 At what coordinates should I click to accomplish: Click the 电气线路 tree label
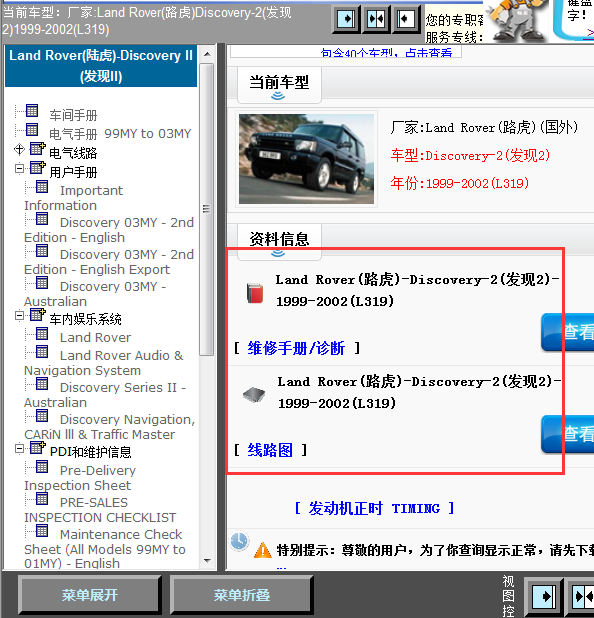pos(73,153)
